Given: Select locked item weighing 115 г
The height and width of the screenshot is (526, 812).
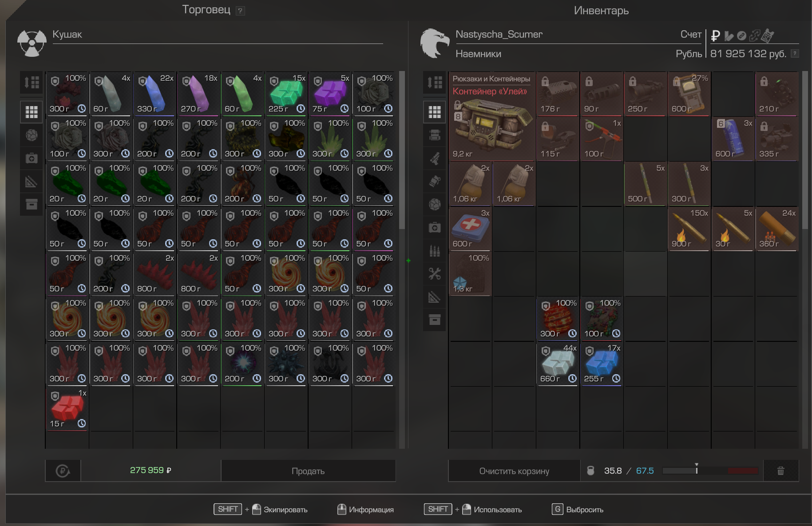Looking at the screenshot, I should point(558,138).
